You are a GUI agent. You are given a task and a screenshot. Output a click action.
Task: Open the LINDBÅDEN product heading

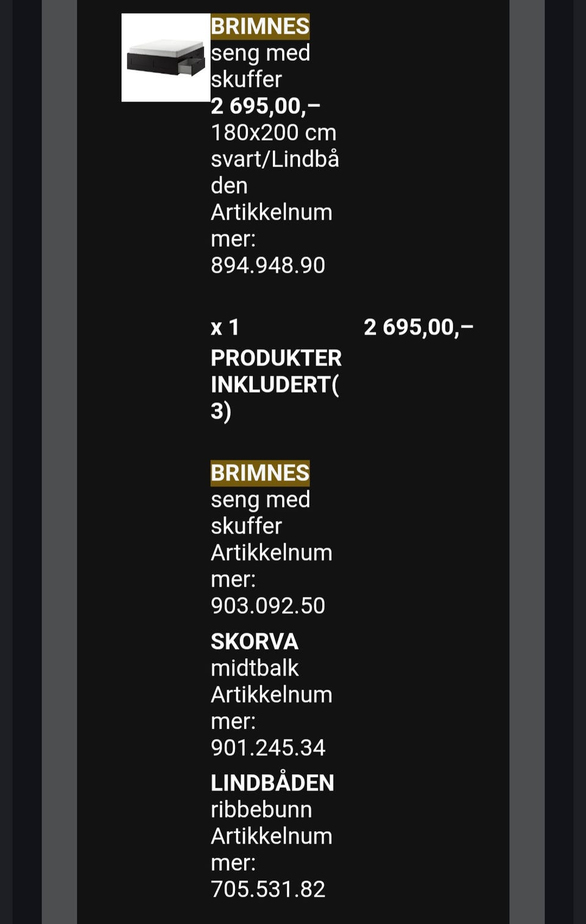[x=272, y=783]
